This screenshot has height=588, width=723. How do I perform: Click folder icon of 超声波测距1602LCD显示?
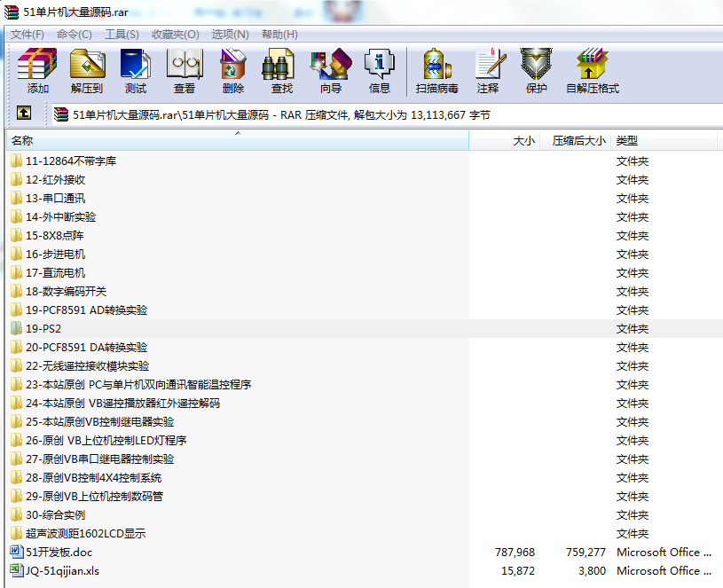[16, 533]
